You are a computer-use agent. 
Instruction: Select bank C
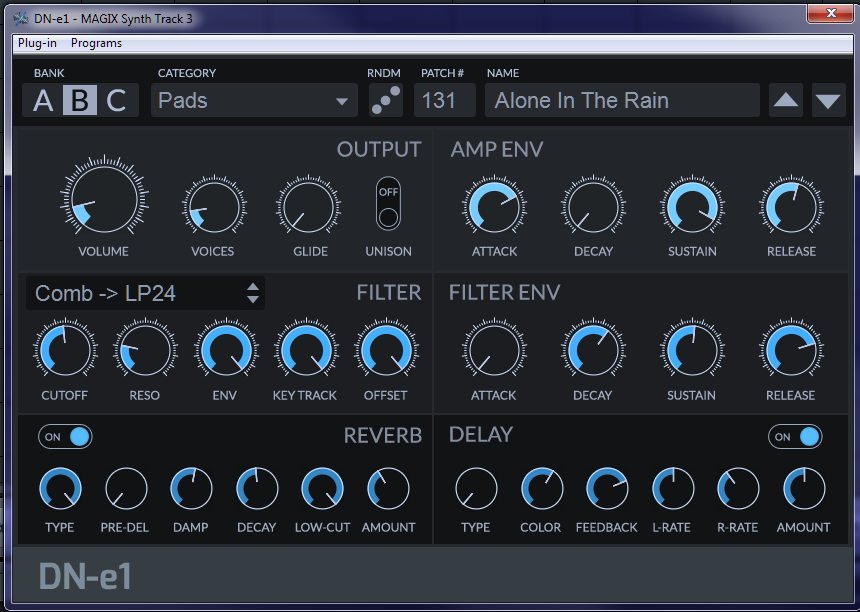[116, 101]
